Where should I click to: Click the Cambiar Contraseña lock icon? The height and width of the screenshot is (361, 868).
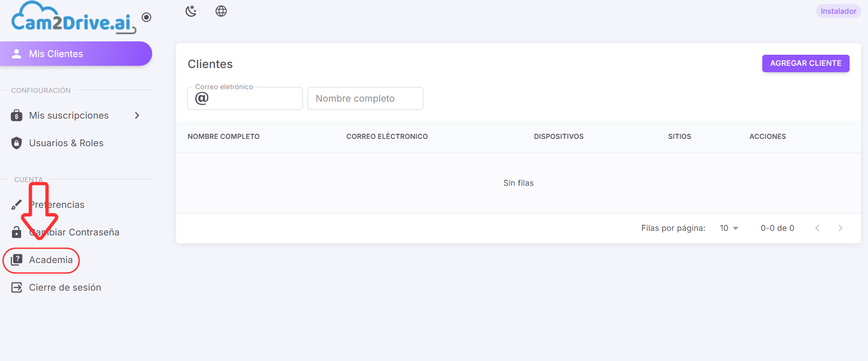click(x=17, y=232)
